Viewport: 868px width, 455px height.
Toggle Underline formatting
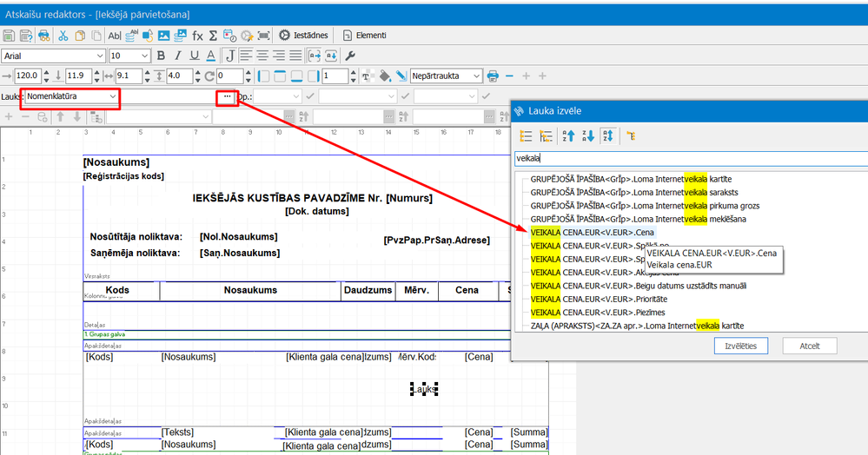[x=193, y=56]
